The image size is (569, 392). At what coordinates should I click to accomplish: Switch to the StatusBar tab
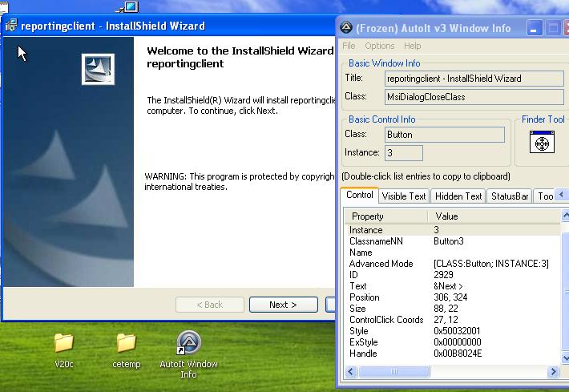tap(510, 196)
